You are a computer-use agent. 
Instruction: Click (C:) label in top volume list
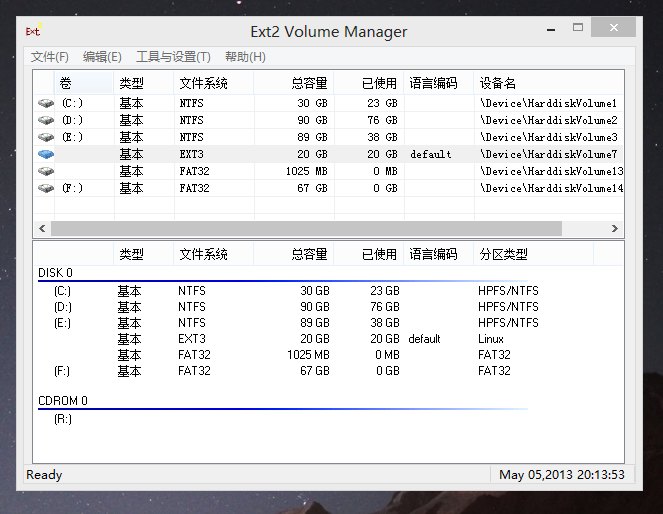(x=72, y=103)
